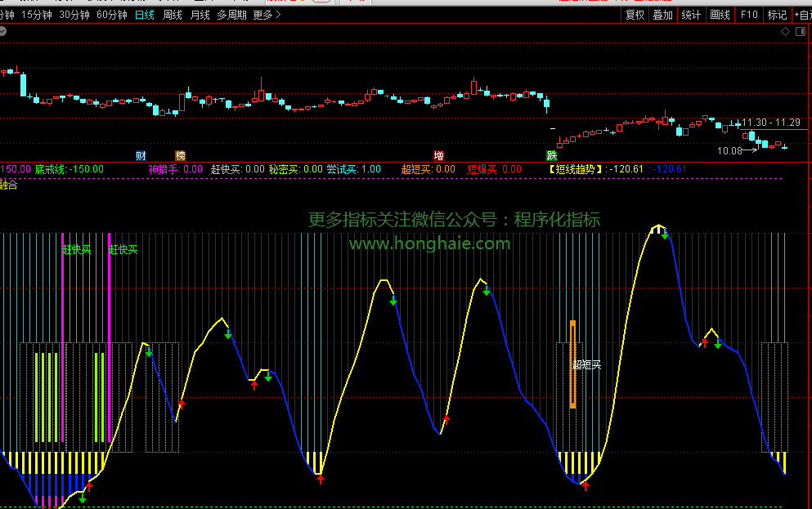Toggle the 叠加 overlay option

pos(662,15)
